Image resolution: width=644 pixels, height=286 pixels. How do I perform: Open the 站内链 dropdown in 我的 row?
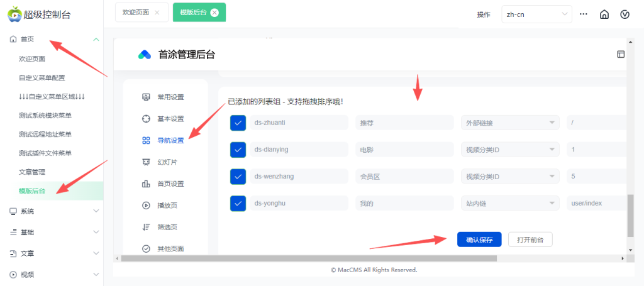(x=510, y=203)
